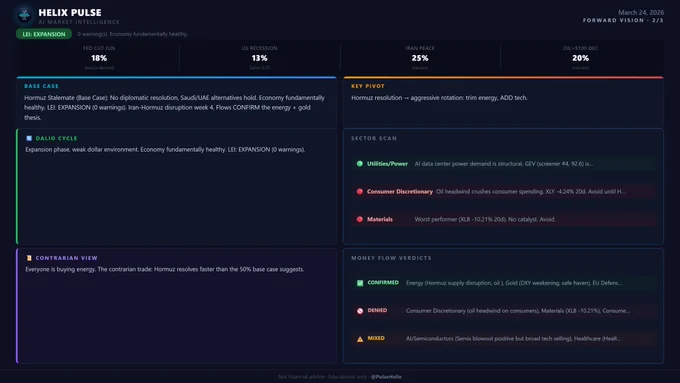
Task: Select the Materials sector label
Action: click(x=379, y=219)
